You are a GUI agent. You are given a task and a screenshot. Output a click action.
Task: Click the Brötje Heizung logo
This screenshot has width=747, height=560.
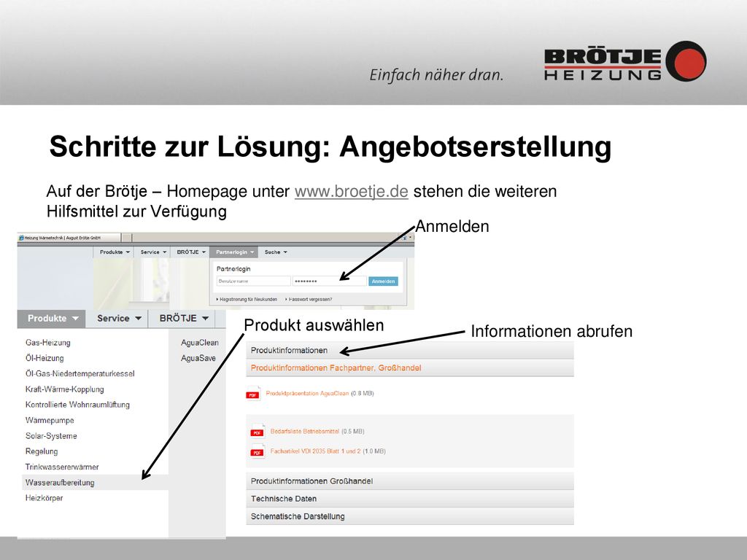(625, 63)
